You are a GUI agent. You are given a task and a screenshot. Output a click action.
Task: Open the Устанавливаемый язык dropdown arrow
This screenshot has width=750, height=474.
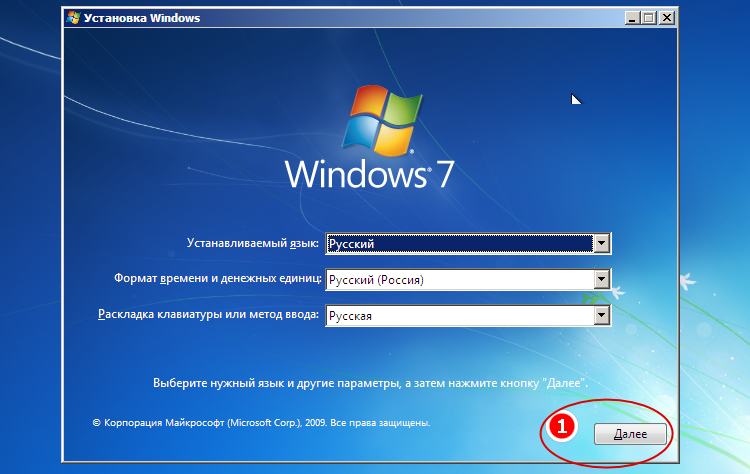point(601,243)
